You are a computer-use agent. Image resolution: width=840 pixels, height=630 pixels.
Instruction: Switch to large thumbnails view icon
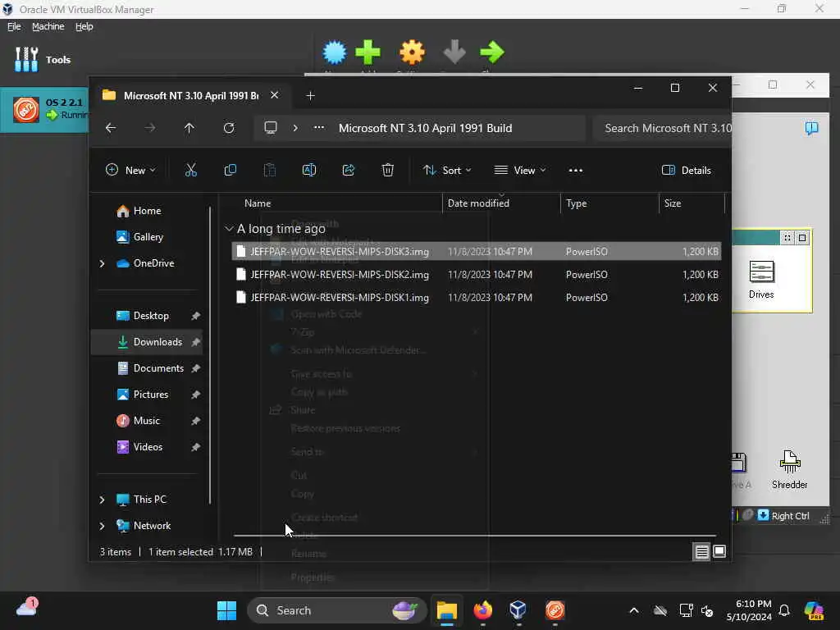tap(719, 551)
